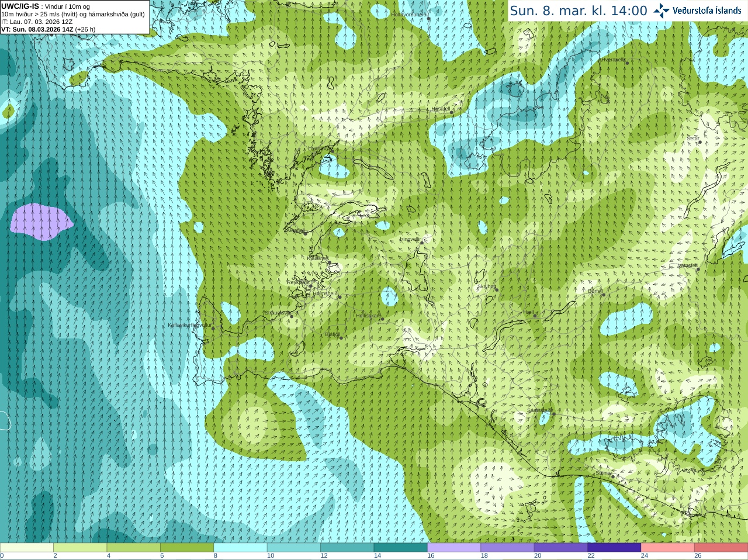Select the red legend swatch above 26 m/s
The width and height of the screenshot is (748, 560).
[x=721, y=548]
